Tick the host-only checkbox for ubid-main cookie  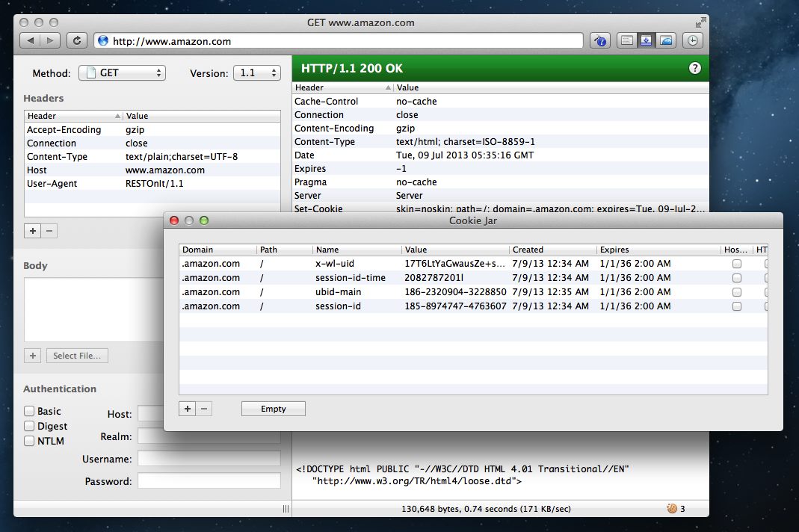[737, 292]
